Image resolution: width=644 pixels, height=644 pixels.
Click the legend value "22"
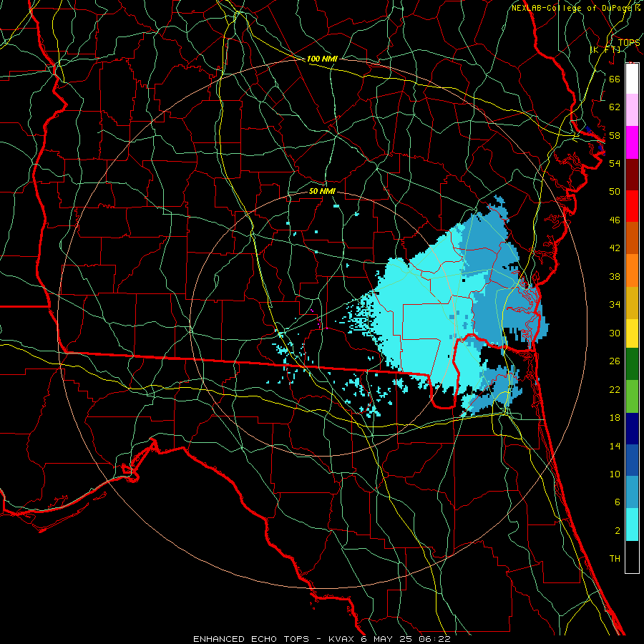pyautogui.click(x=615, y=389)
